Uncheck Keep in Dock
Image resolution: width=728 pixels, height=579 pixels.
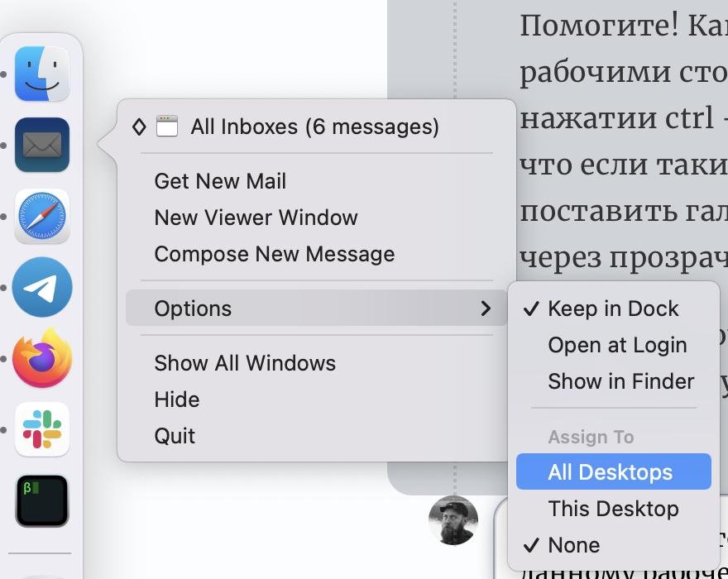click(613, 308)
